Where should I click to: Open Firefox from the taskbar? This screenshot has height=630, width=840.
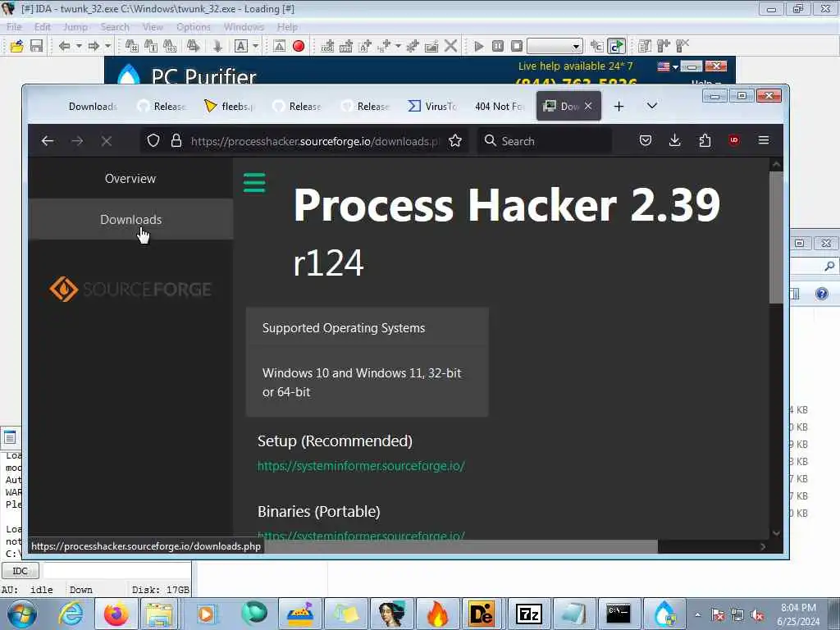pyautogui.click(x=116, y=614)
